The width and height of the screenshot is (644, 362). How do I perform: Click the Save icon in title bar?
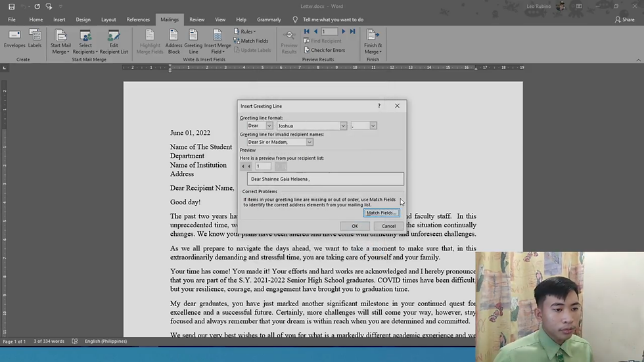pyautogui.click(x=11, y=7)
